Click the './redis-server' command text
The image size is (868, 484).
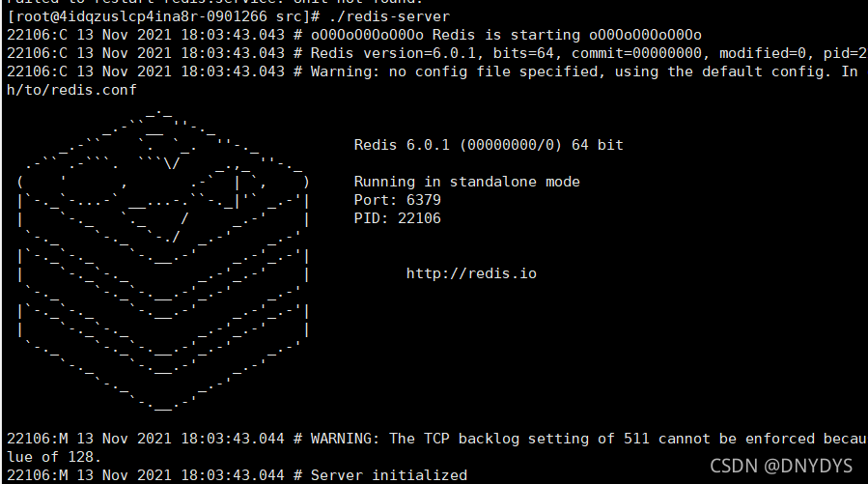[x=389, y=16]
